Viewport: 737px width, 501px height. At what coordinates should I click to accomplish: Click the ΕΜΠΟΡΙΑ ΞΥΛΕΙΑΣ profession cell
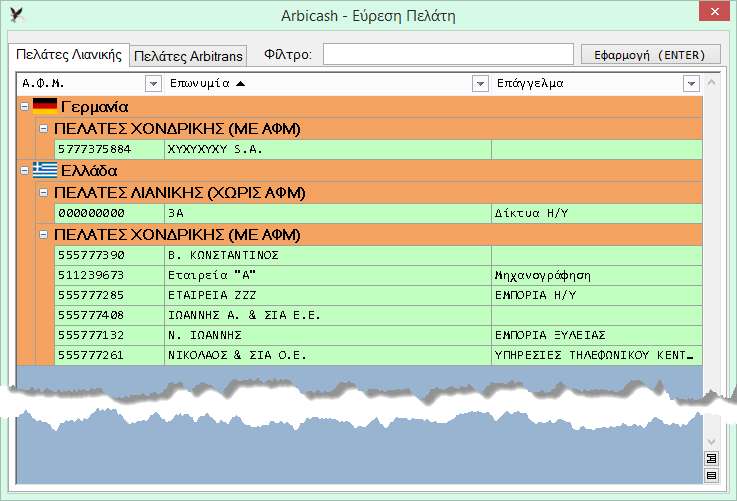point(597,336)
